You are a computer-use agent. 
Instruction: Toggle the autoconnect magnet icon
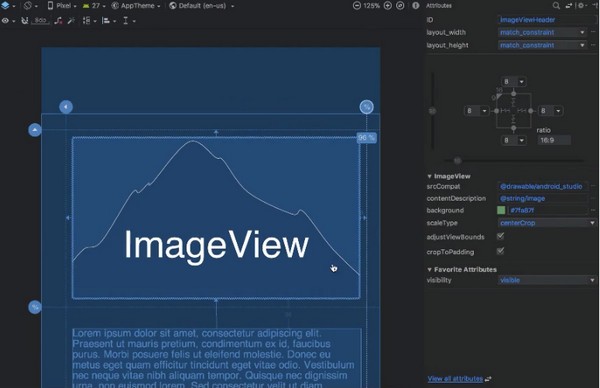click(x=24, y=21)
